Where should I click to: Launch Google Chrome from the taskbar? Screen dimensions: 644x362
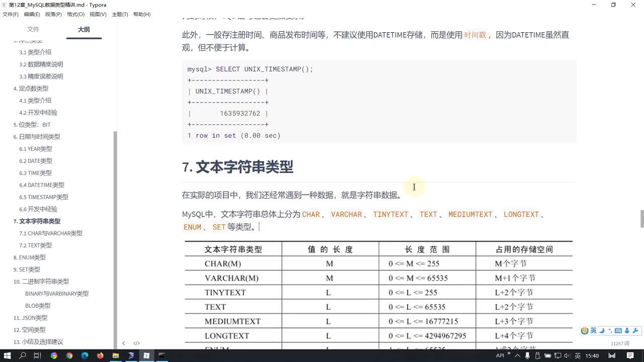coord(69,355)
